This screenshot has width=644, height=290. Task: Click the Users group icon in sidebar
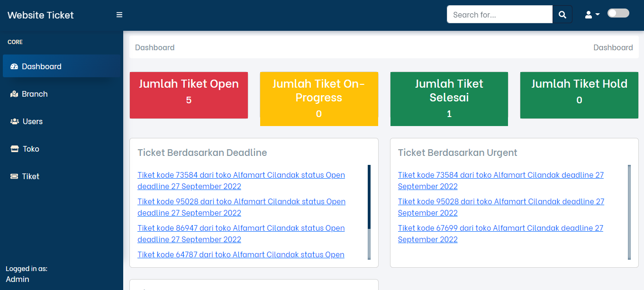pyautogui.click(x=14, y=121)
